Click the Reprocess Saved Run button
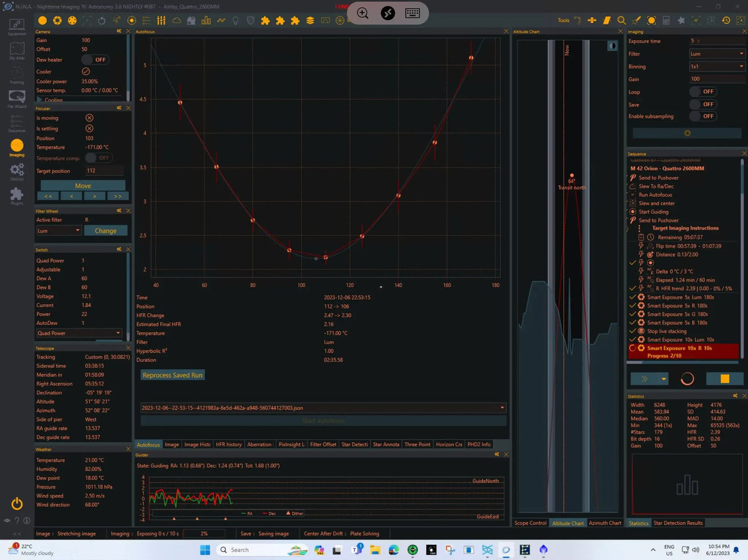Viewport: 748px width, 560px height. (172, 375)
